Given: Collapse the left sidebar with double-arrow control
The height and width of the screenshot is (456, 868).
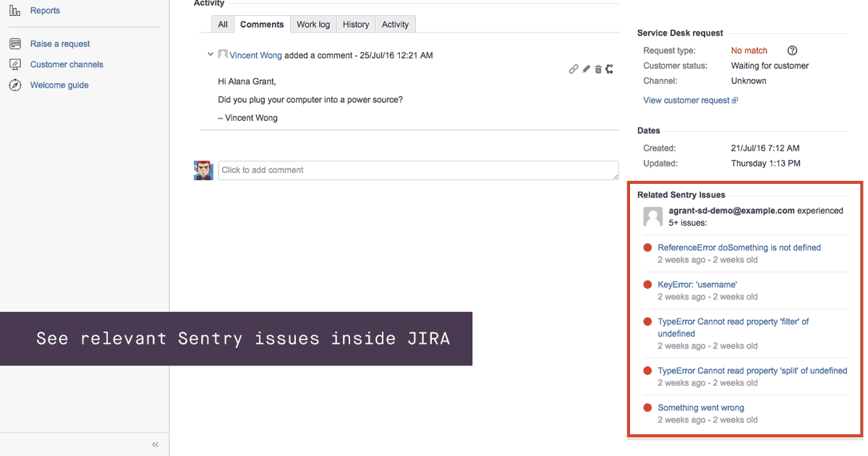Looking at the screenshot, I should 154,444.
